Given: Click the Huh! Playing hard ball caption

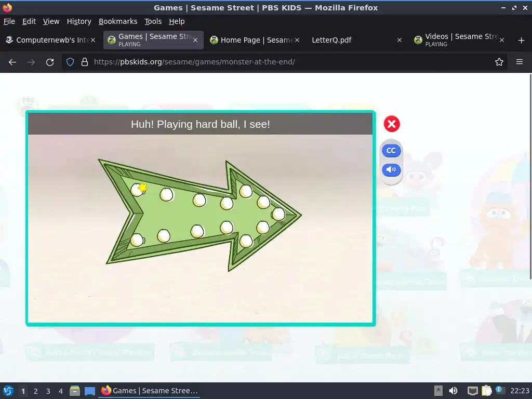Looking at the screenshot, I should click(x=200, y=124).
